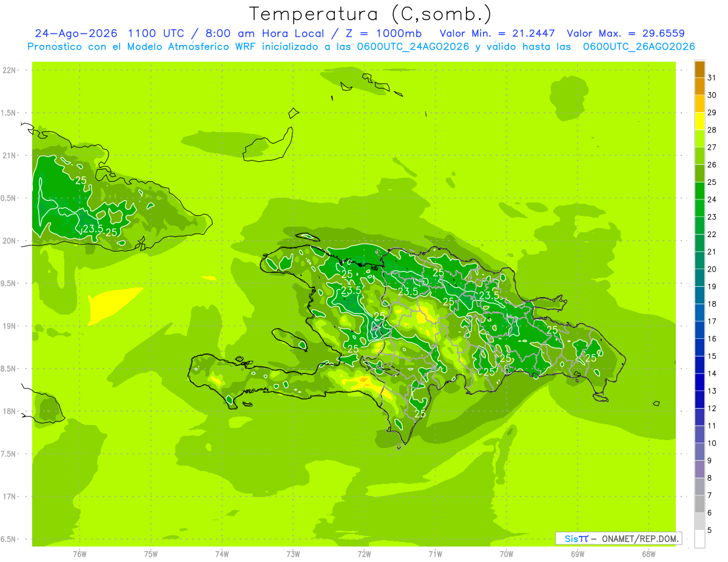This screenshot has height=562, width=728.
Task: Click the '69W' longitude label
Action: pyautogui.click(x=578, y=554)
